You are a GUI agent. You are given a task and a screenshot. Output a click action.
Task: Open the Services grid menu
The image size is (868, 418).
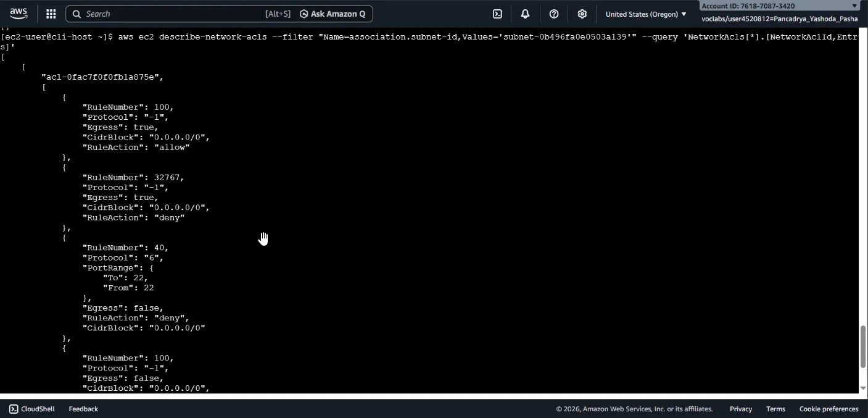[x=51, y=14]
